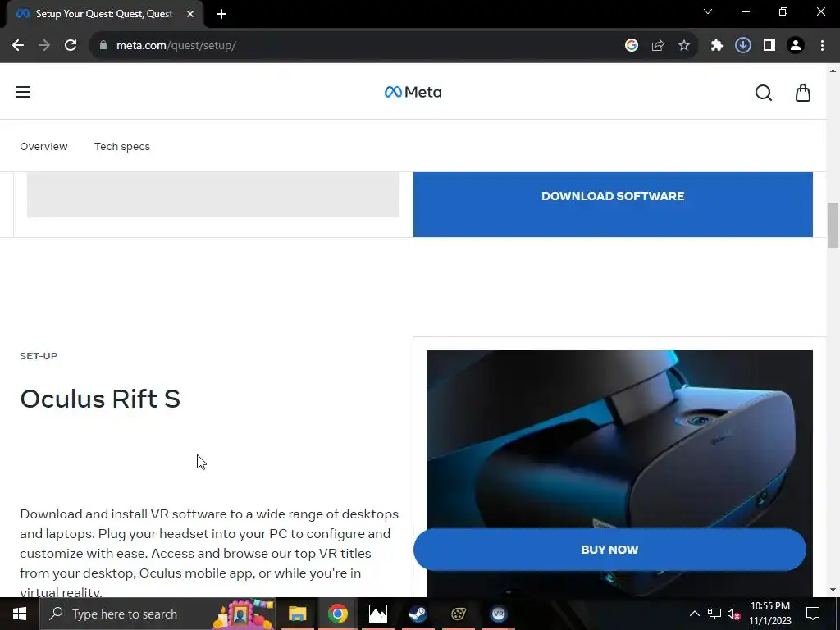Toggle the Chrome side panel
The image size is (840, 630).
pos(769,46)
